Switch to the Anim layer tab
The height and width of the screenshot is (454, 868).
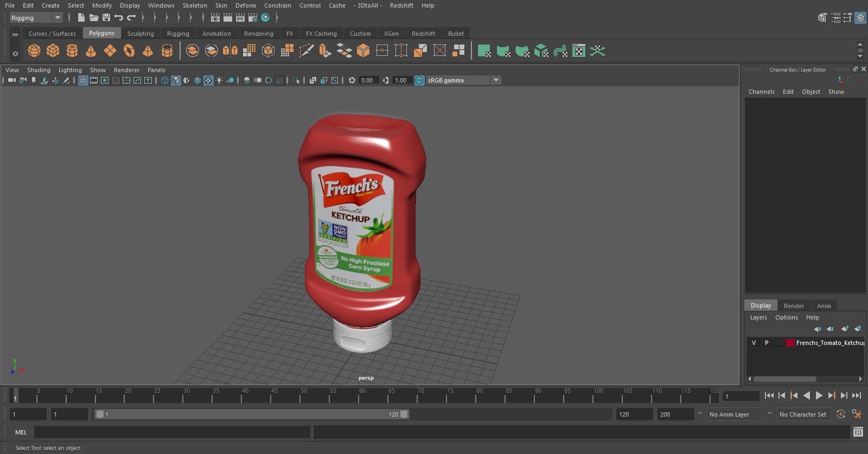click(x=824, y=306)
